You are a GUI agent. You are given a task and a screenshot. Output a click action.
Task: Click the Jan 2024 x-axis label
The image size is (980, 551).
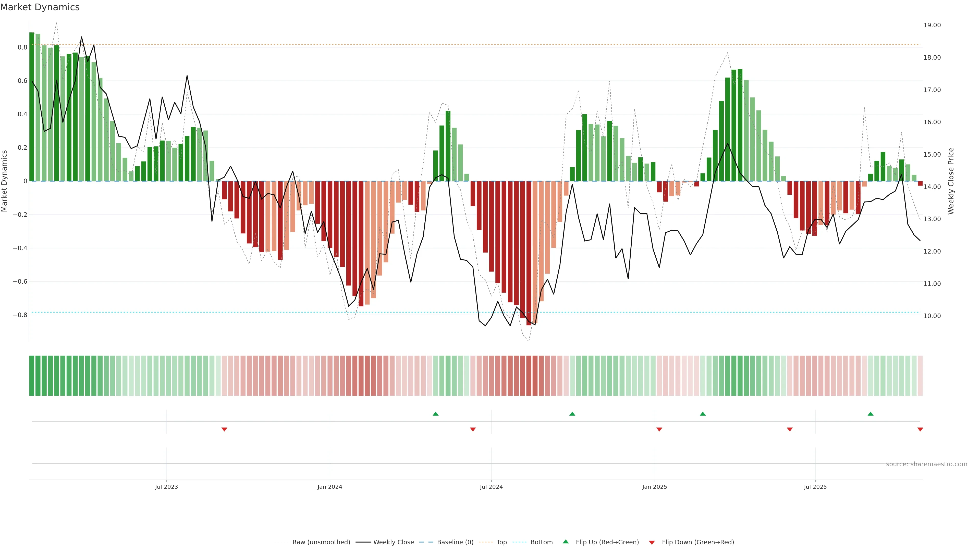tap(330, 487)
